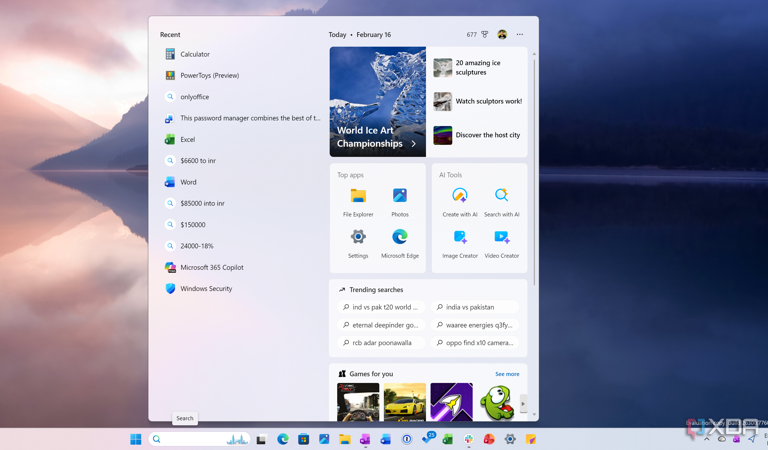Open Settings in Top apps
Viewport: 768px width, 450px height.
click(x=358, y=244)
